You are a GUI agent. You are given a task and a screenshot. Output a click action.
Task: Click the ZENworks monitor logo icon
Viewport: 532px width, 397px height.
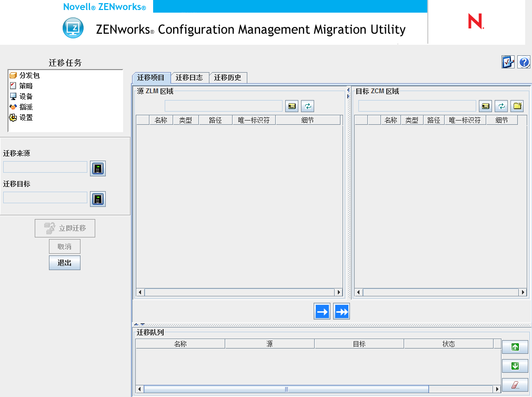[x=73, y=28]
